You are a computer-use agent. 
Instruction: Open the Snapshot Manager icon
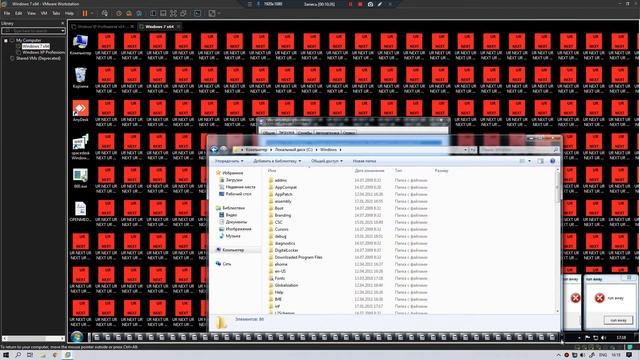pyautogui.click(x=139, y=13)
